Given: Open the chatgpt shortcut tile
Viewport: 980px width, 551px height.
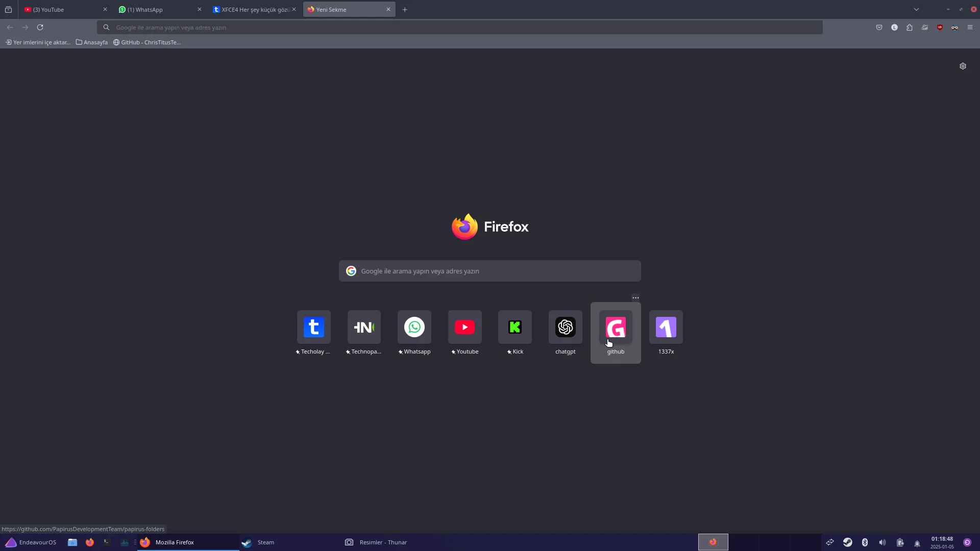Looking at the screenshot, I should (566, 327).
